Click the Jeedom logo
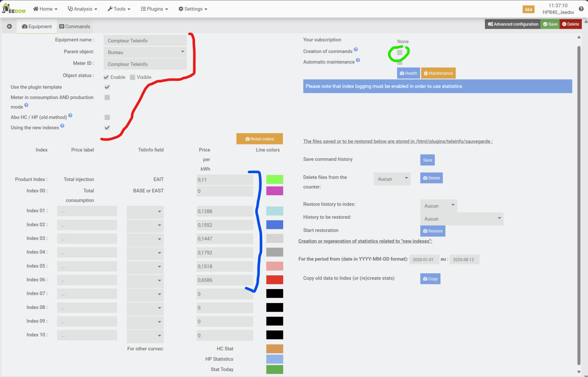The height and width of the screenshot is (377, 588). coord(14,9)
